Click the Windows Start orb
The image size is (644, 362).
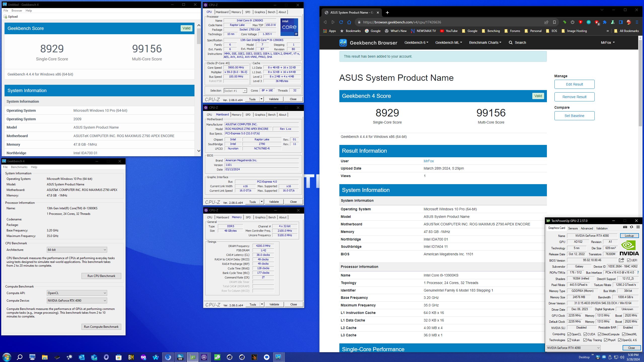tap(7, 357)
